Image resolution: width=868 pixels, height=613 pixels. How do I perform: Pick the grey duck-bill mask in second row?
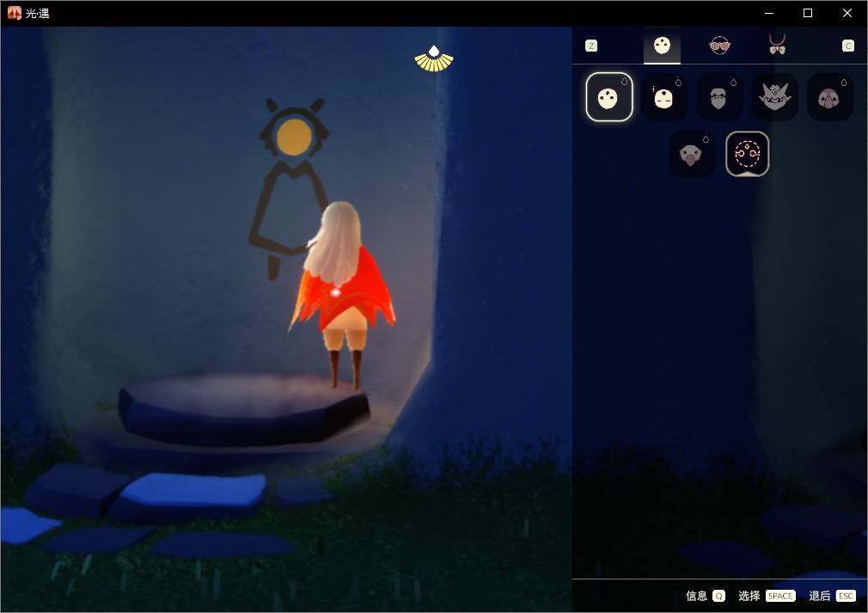692,154
